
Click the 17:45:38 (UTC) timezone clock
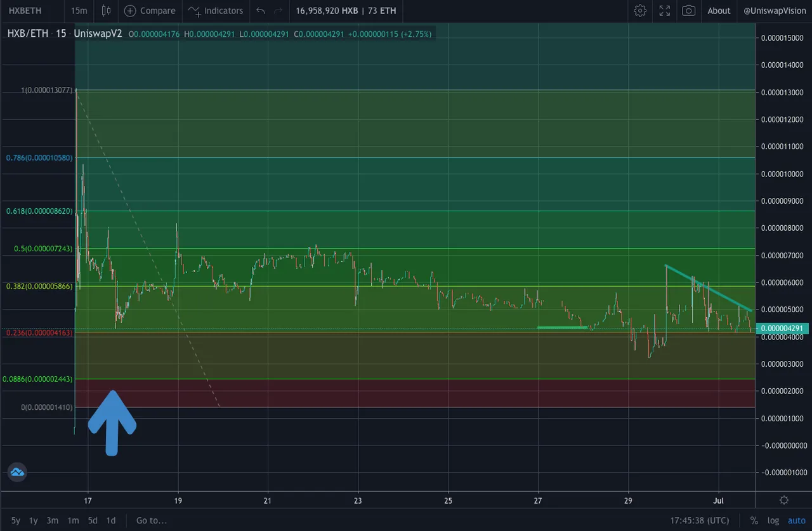pyautogui.click(x=700, y=520)
